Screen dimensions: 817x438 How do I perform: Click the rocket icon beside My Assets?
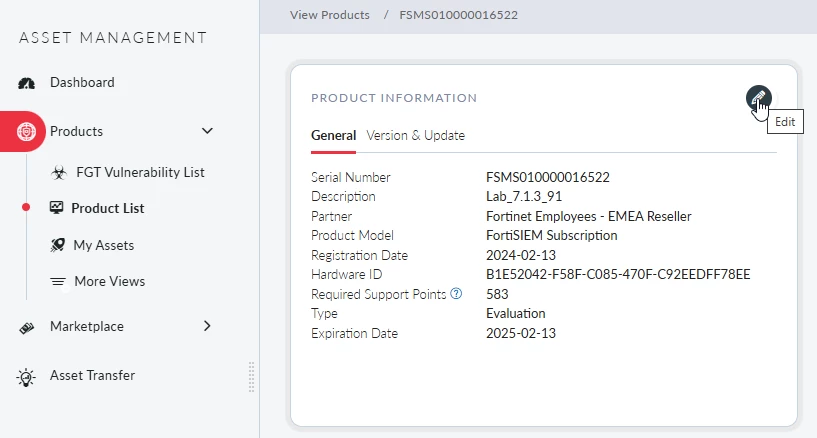click(x=57, y=245)
